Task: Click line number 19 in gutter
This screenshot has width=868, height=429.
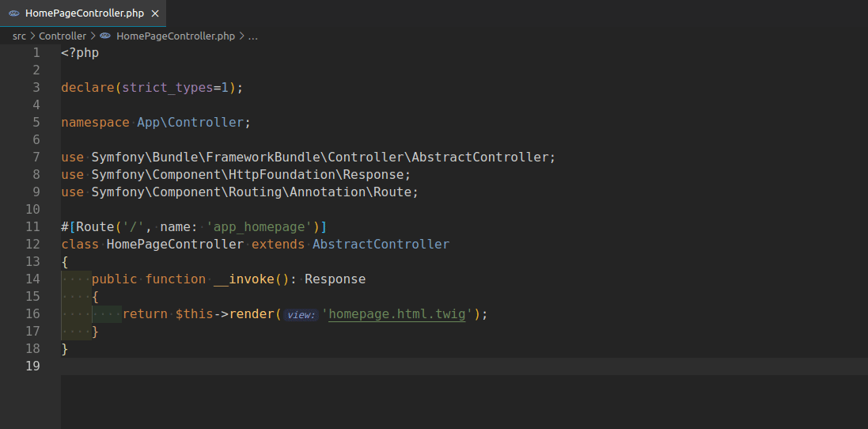Action: 32,366
